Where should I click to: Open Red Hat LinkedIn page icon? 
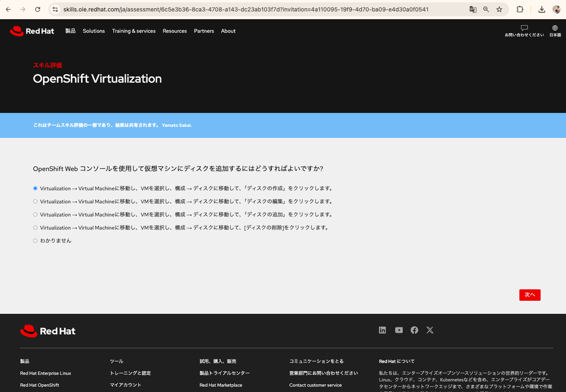click(x=382, y=330)
